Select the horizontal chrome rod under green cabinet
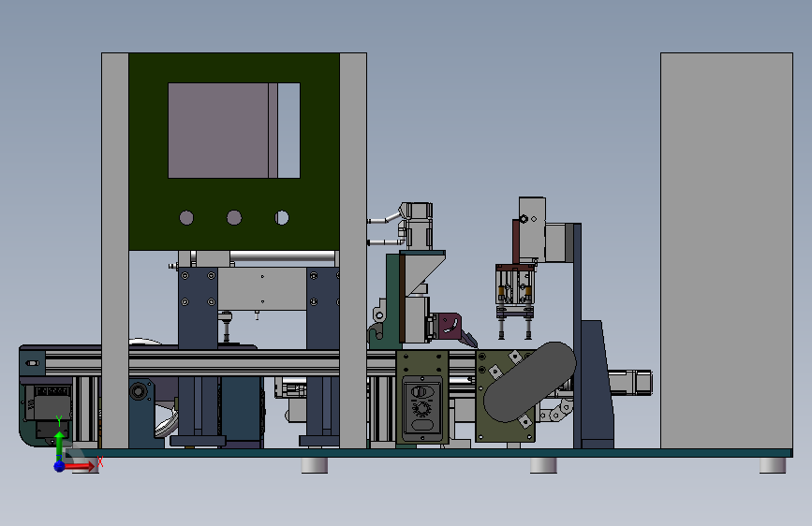812x526 pixels. tap(282, 256)
